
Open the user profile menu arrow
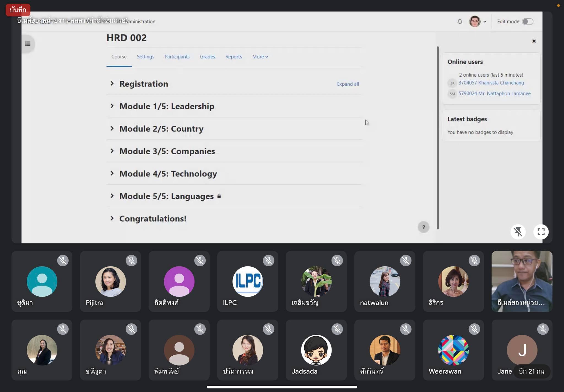(x=485, y=22)
